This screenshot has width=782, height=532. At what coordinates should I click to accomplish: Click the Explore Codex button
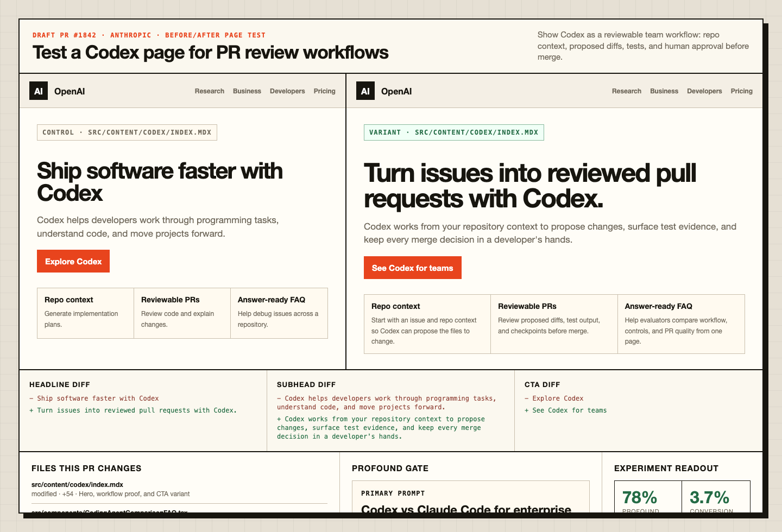73,261
